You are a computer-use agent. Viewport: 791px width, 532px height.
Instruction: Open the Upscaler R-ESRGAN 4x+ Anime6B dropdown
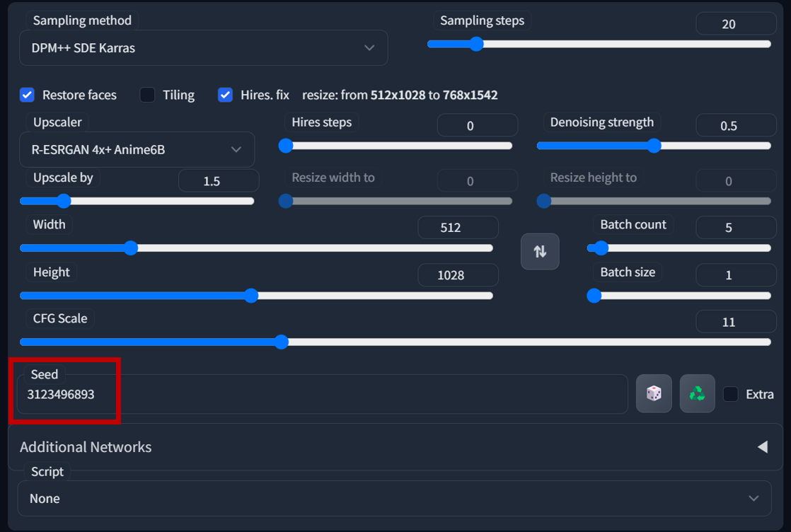point(137,150)
